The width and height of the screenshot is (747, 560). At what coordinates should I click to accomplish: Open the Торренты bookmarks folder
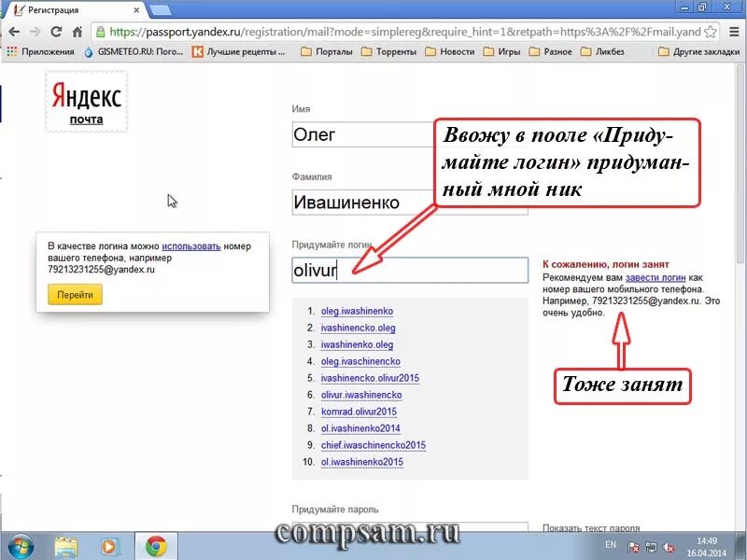[x=388, y=51]
